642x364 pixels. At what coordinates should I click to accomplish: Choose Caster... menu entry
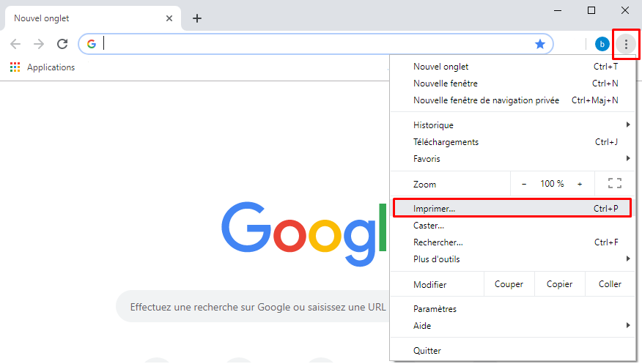512,226
